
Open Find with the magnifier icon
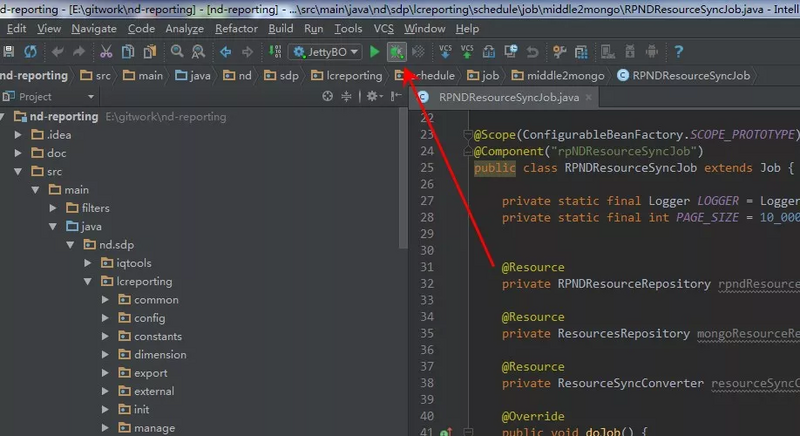point(177,52)
